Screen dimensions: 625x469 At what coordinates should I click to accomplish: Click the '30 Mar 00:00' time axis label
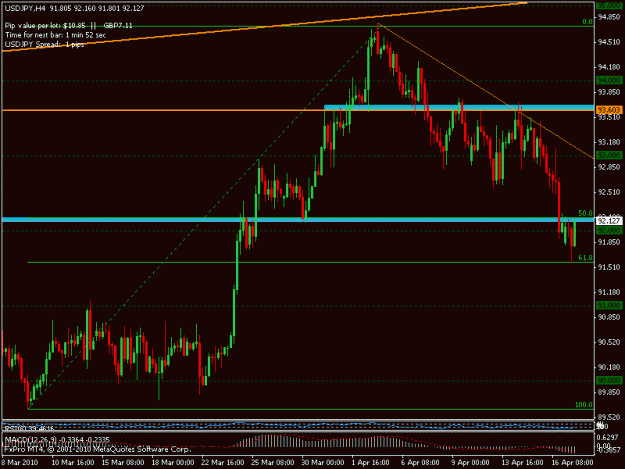323,463
